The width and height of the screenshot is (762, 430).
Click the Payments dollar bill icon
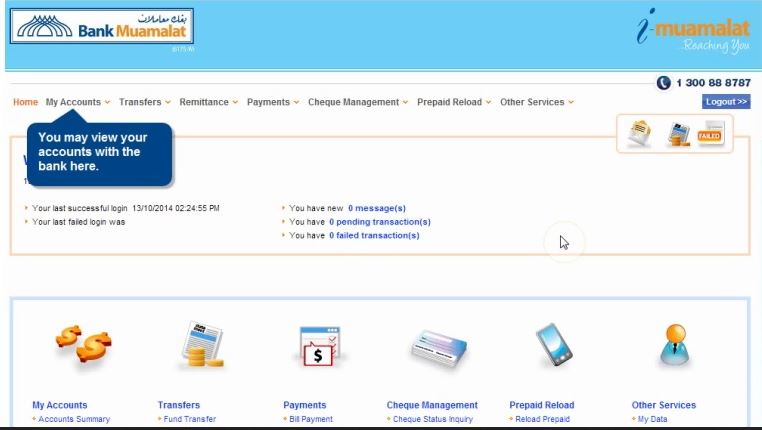pyautogui.click(x=318, y=346)
